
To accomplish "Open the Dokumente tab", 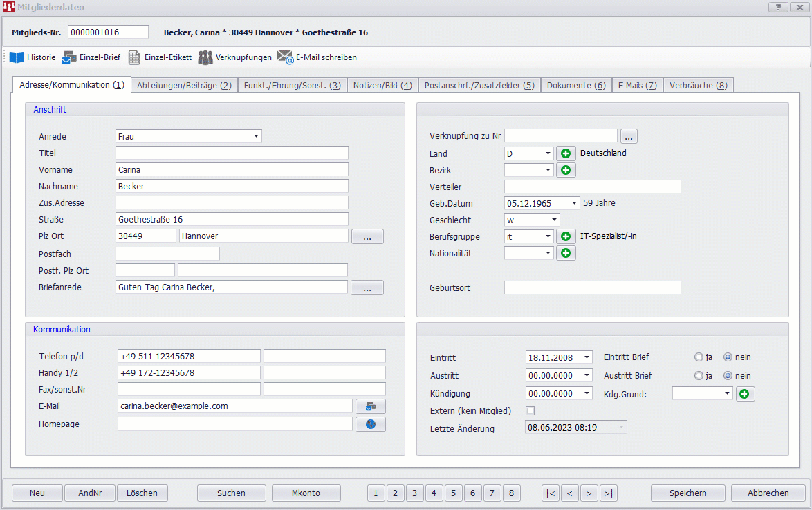I will point(575,85).
